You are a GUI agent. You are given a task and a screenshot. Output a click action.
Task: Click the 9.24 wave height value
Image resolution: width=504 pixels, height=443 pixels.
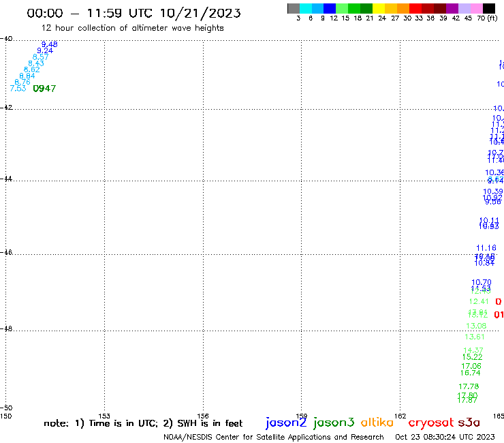tap(45, 50)
